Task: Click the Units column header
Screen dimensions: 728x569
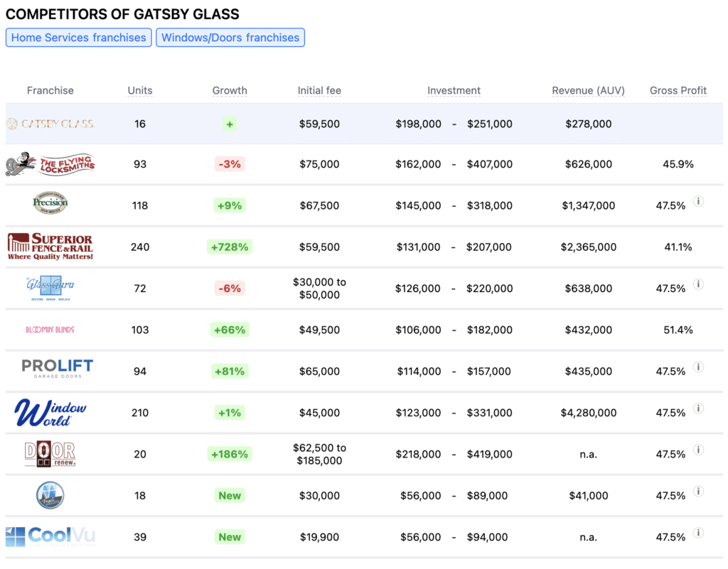Action: 140,90
